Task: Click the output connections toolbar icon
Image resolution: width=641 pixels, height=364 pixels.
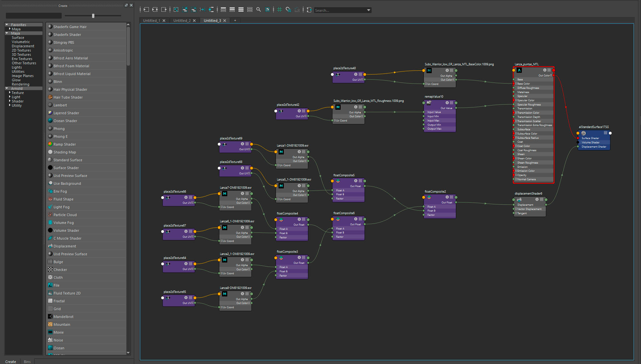Action: (x=164, y=10)
